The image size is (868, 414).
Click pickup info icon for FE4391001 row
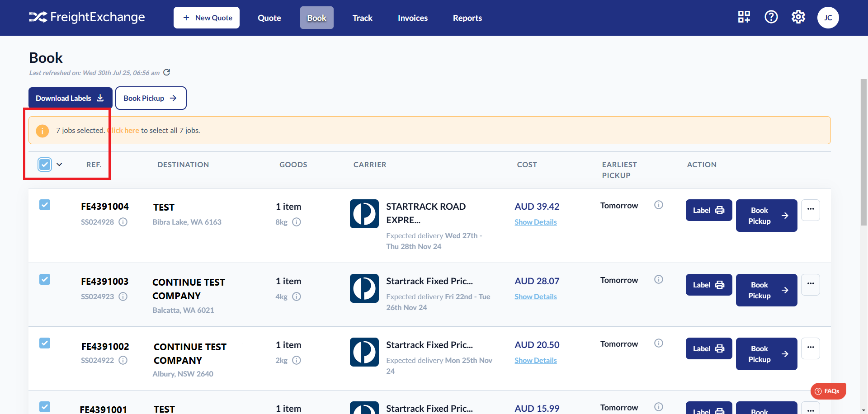659,407
